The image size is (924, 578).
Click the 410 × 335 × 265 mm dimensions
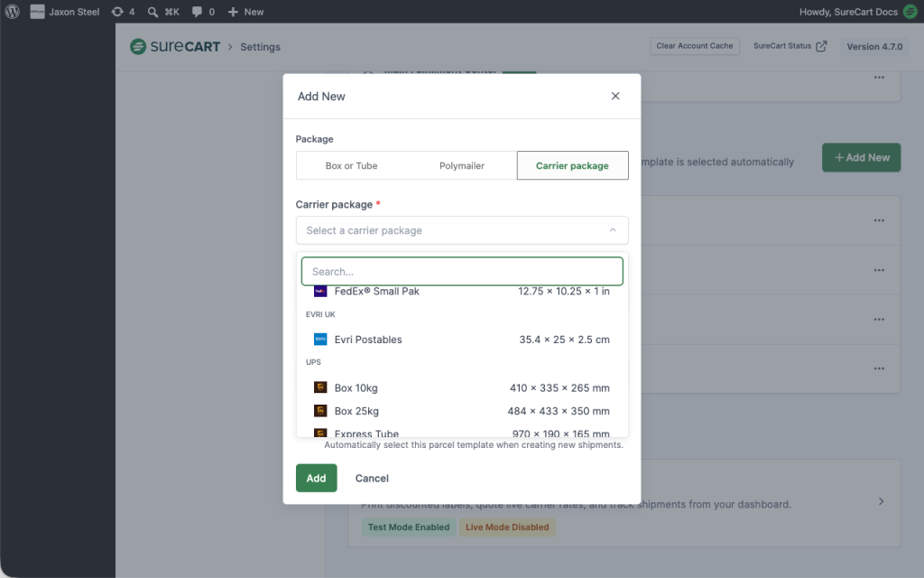559,388
